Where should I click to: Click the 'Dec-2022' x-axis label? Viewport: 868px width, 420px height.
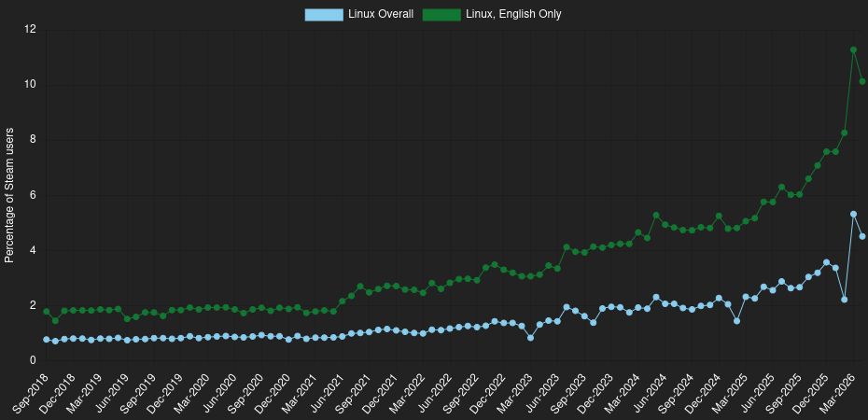(488, 392)
